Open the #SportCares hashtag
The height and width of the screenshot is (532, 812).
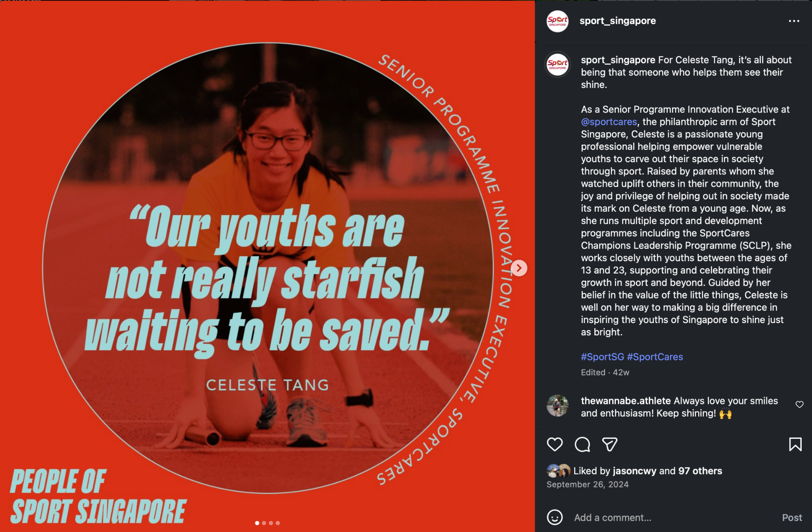(x=655, y=357)
